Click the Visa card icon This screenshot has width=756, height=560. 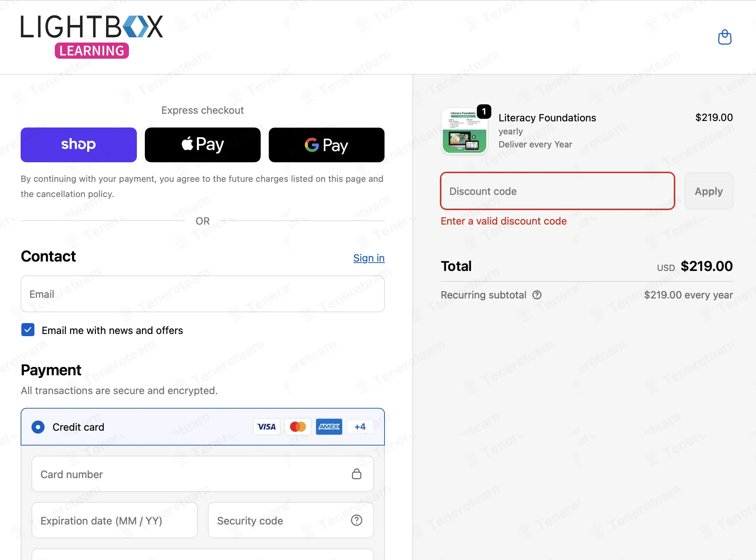[x=266, y=427]
